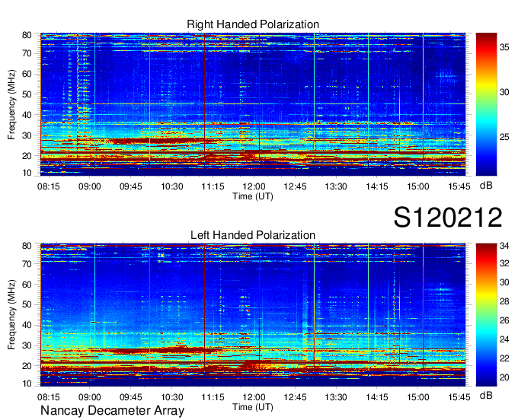The width and height of the screenshot is (518, 420).
Task: Click the "24" tick on Left Handed colorbar
Action: click(504, 339)
